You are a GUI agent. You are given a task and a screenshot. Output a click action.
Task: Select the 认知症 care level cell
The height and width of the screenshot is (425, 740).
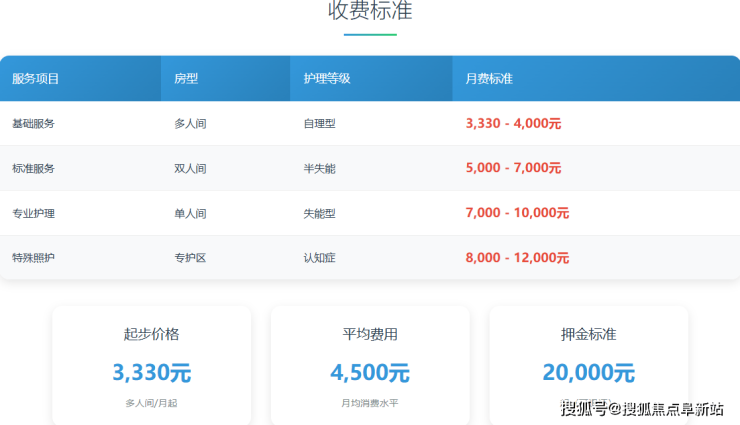319,258
